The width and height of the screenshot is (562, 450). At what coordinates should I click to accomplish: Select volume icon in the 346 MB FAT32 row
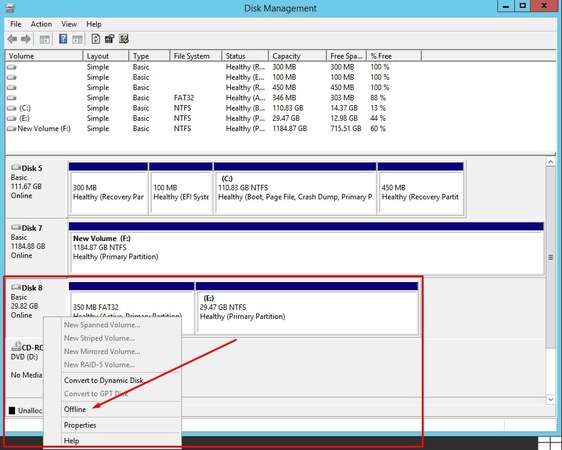[x=11, y=98]
